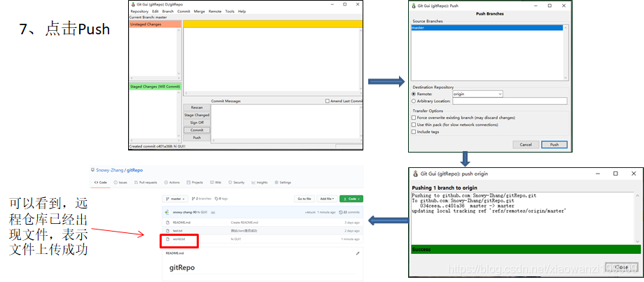
Task: Open the Help menu in Git Gui
Action: 242,11
